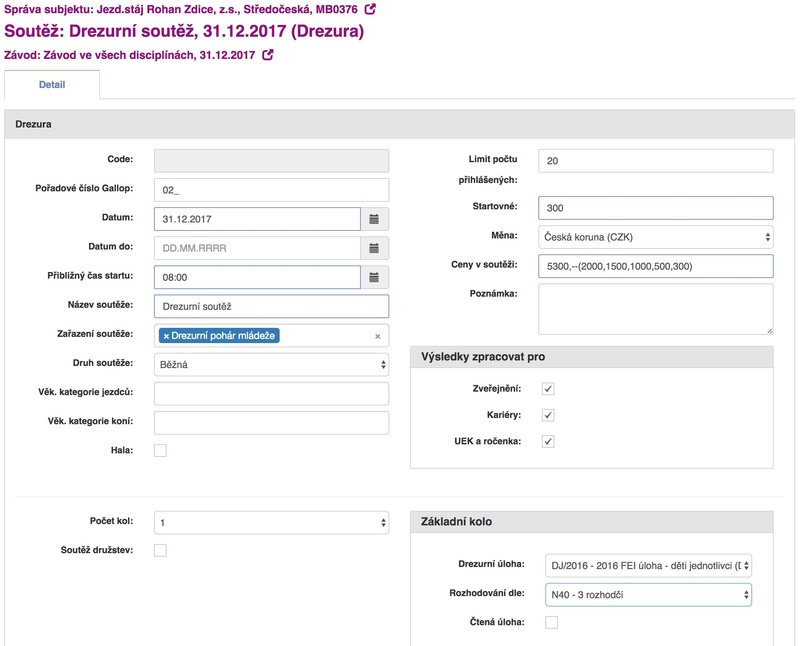Disable UEK a ročenka checkbox
Screen dimensions: 800x646
548,441
